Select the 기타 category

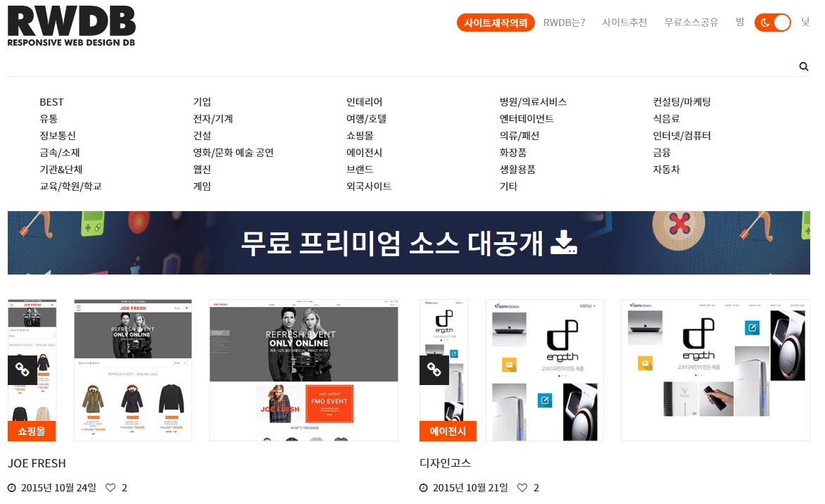[x=508, y=187]
